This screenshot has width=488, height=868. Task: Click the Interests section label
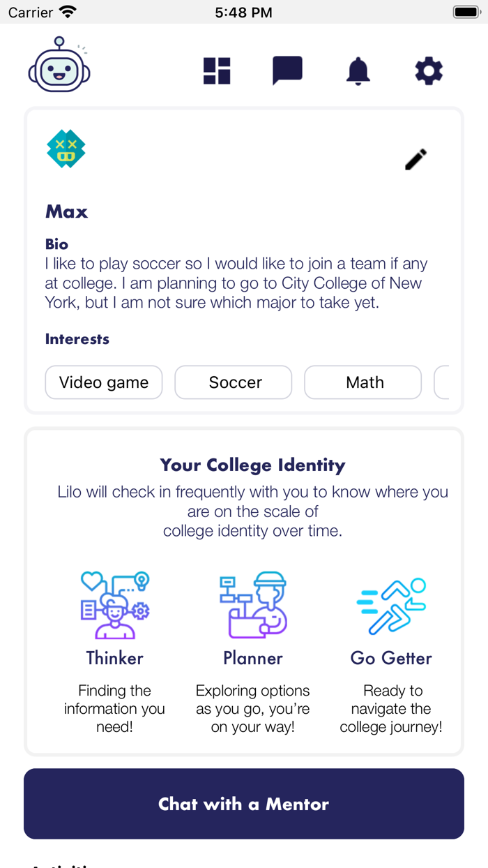pos(77,339)
